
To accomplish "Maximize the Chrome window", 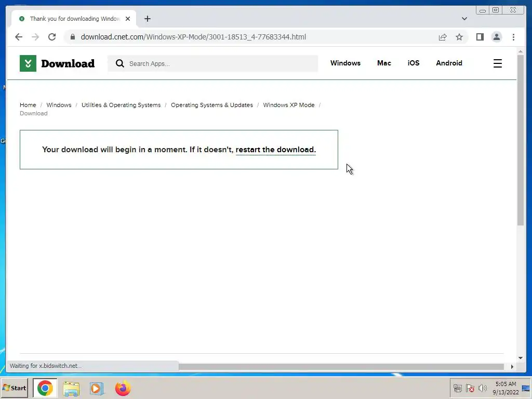I will coord(496,10).
